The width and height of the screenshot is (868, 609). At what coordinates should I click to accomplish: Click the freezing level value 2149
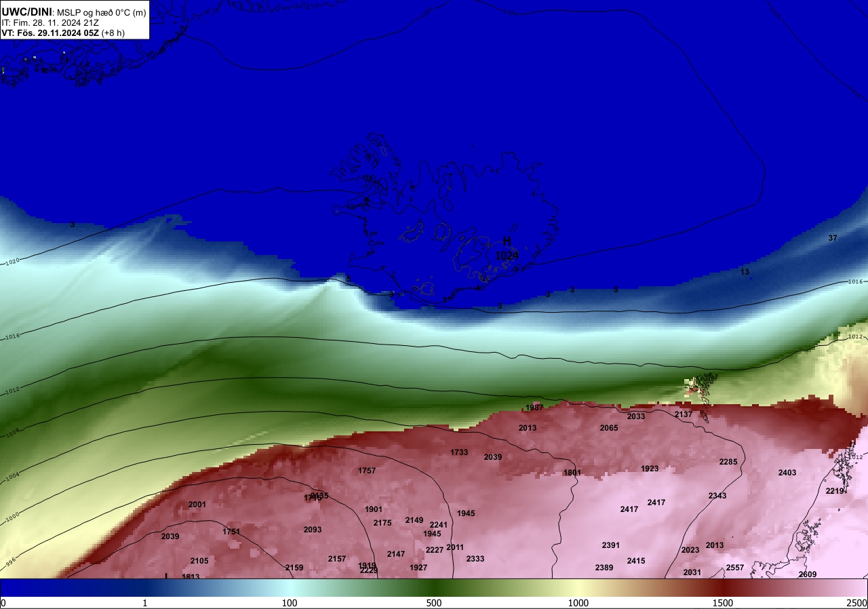(x=414, y=520)
